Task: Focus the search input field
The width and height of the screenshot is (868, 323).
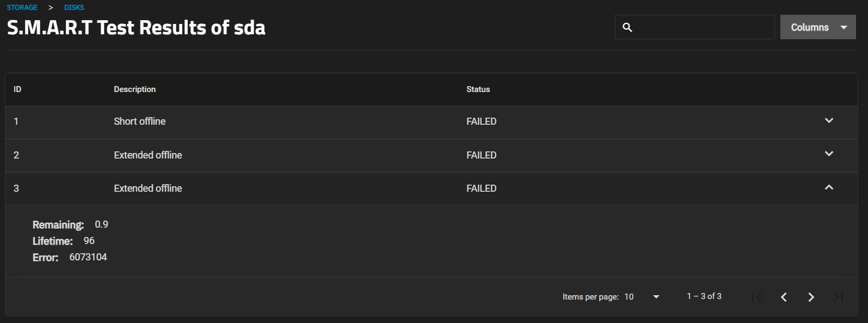Action: pyautogui.click(x=702, y=27)
